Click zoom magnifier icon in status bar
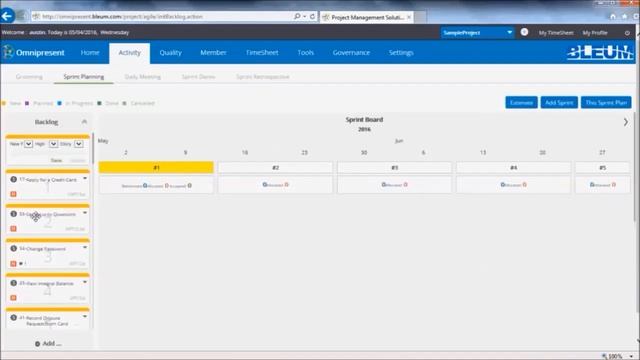 tap(604, 356)
